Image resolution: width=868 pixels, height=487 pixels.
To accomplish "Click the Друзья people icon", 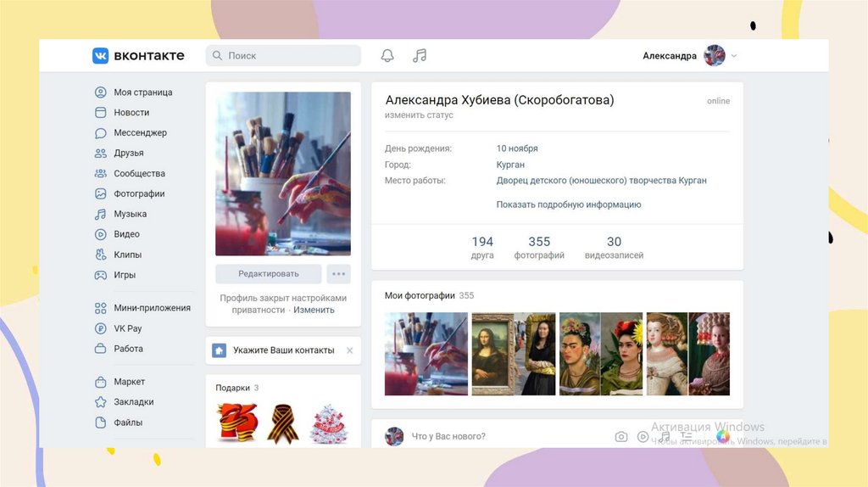I will click(x=100, y=153).
